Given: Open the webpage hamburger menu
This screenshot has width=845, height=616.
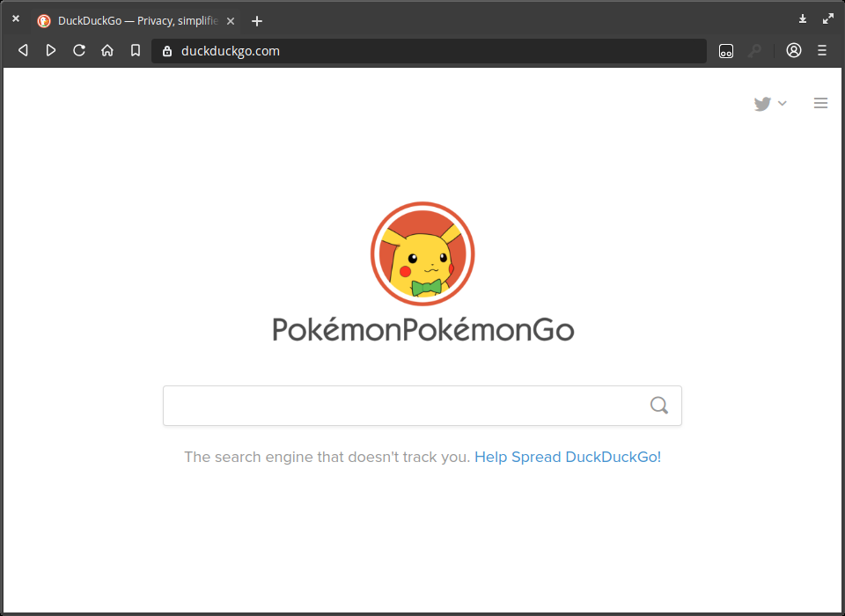Looking at the screenshot, I should pyautogui.click(x=820, y=103).
